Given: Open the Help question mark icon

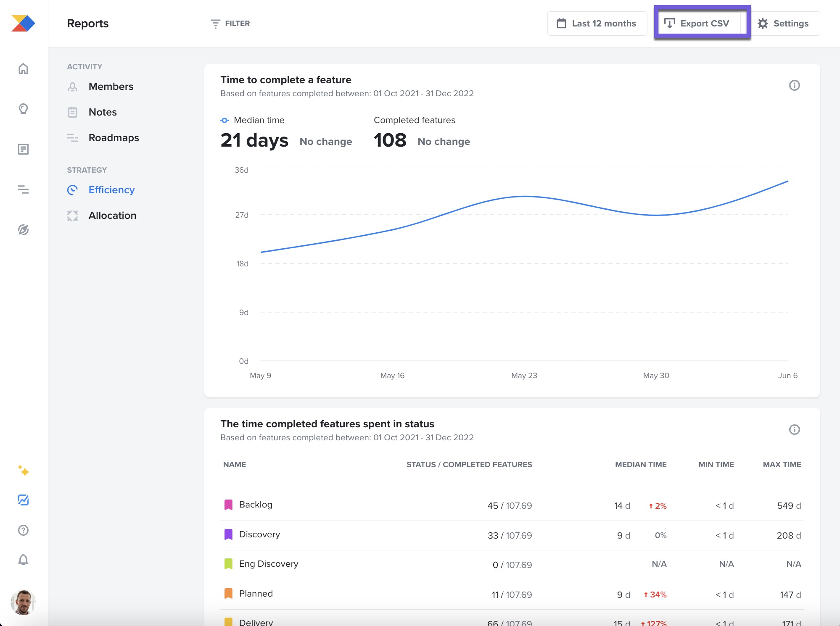Looking at the screenshot, I should 24,530.
